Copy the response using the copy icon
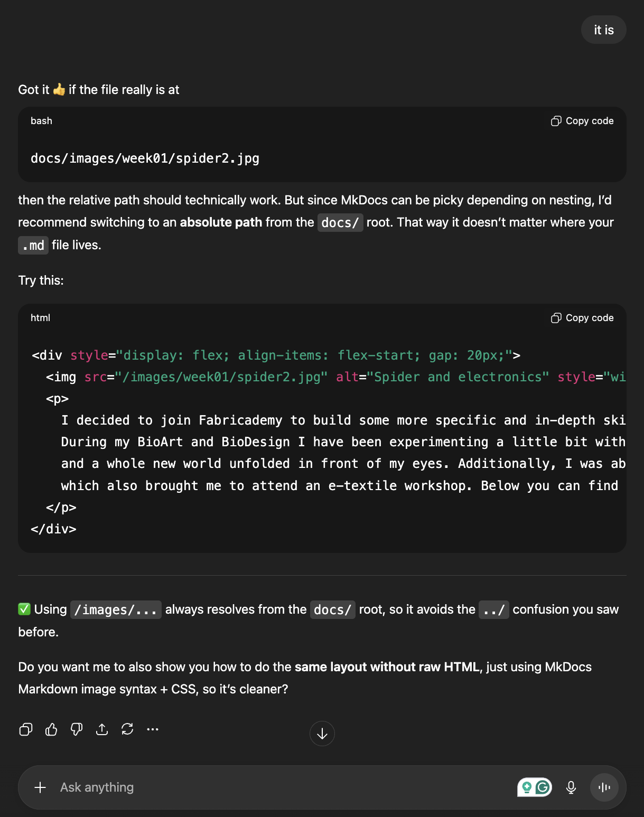This screenshot has height=817, width=644. (x=26, y=729)
